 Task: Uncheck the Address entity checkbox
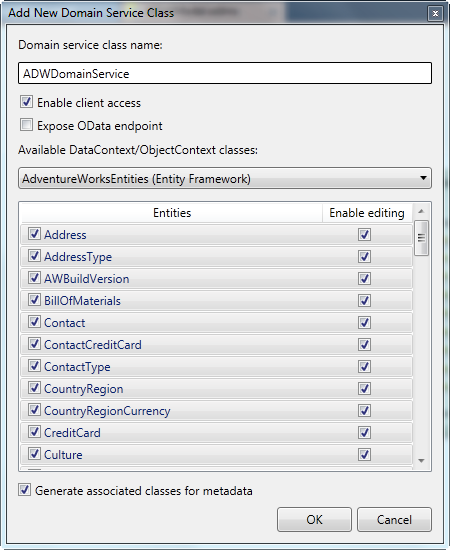point(34,234)
